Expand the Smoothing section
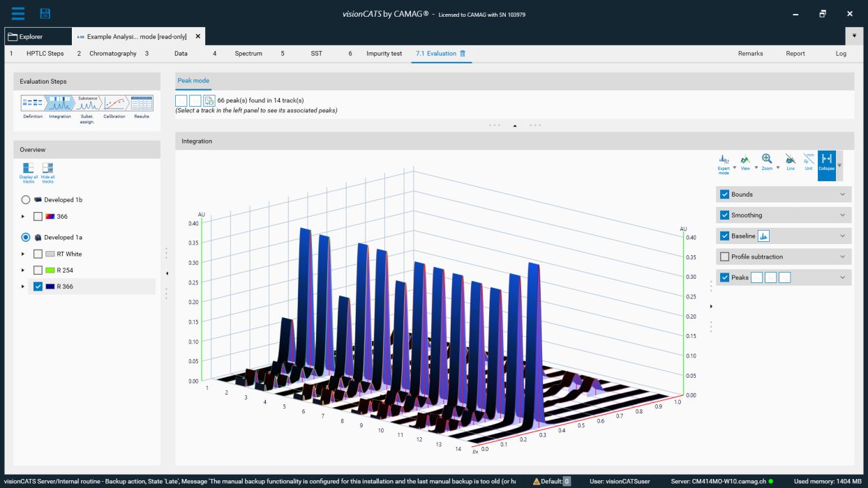 [842, 215]
